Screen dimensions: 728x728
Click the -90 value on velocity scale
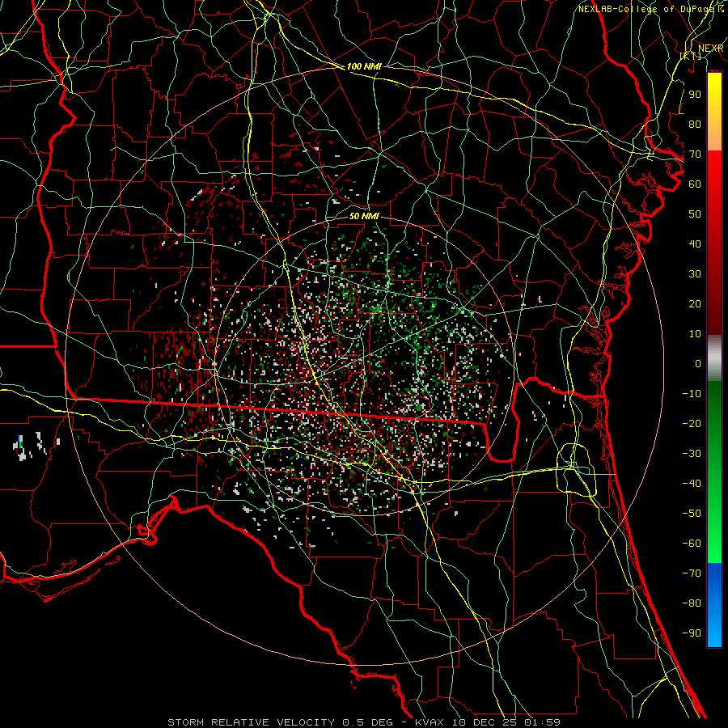pos(692,633)
